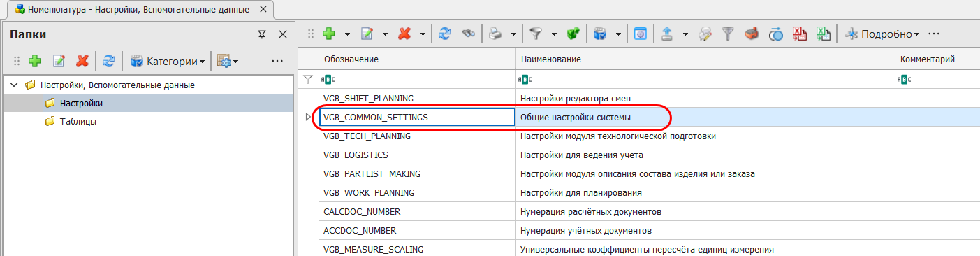Image resolution: width=980 pixels, height=256 pixels.
Task: Open the filter dropdown arrow
Action: pyautogui.click(x=553, y=34)
